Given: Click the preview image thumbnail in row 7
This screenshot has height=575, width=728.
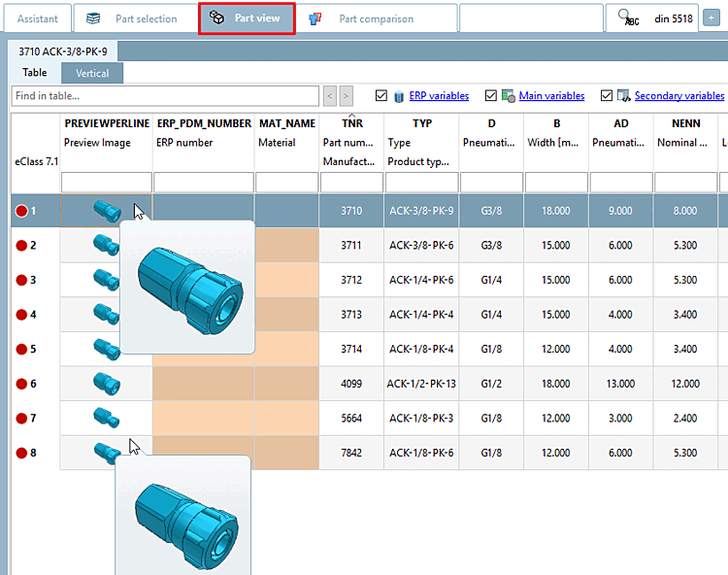Looking at the screenshot, I should (x=107, y=418).
